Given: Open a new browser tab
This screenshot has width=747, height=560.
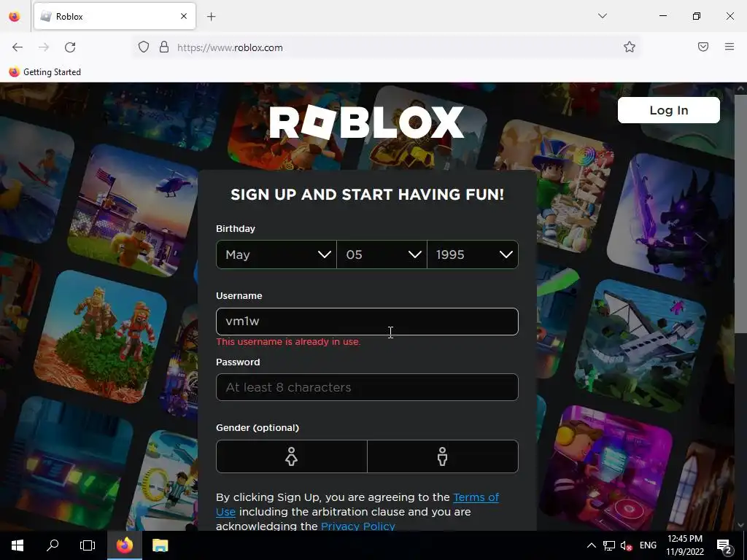Looking at the screenshot, I should click(x=212, y=17).
